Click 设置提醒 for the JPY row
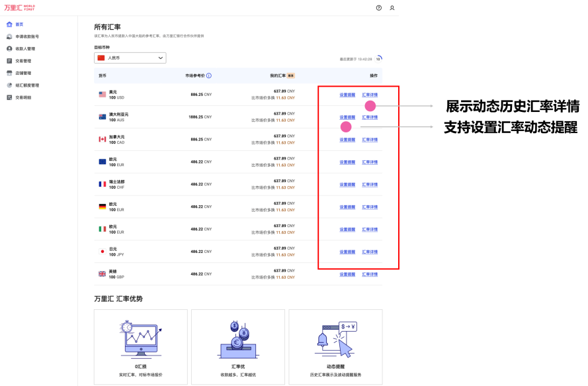The width and height of the screenshot is (588, 386). (x=347, y=252)
